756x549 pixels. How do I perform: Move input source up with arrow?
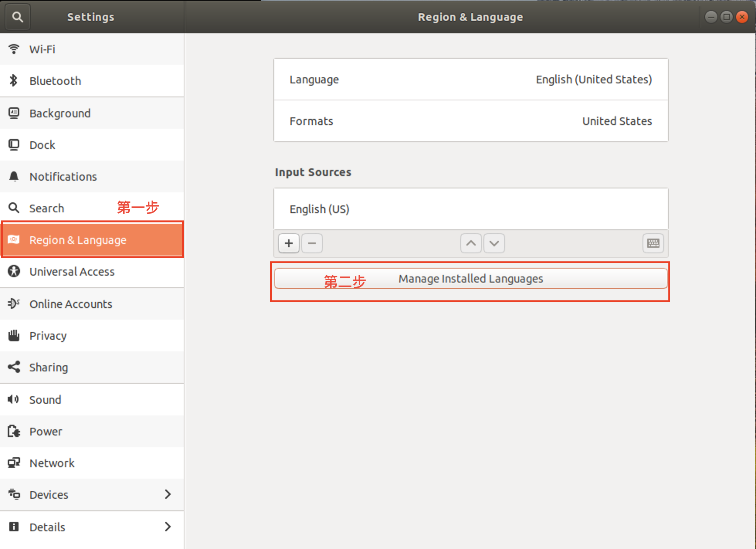(471, 243)
